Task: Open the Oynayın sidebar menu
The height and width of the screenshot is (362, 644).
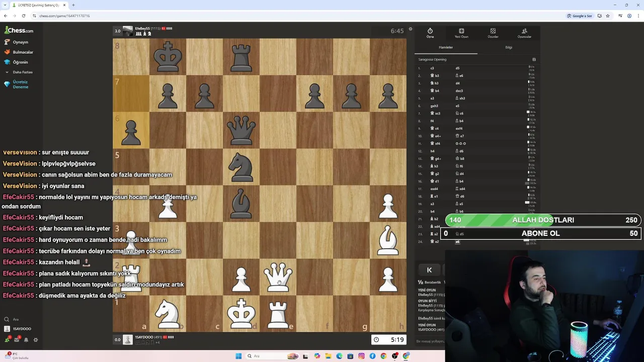Action: [x=17, y=42]
